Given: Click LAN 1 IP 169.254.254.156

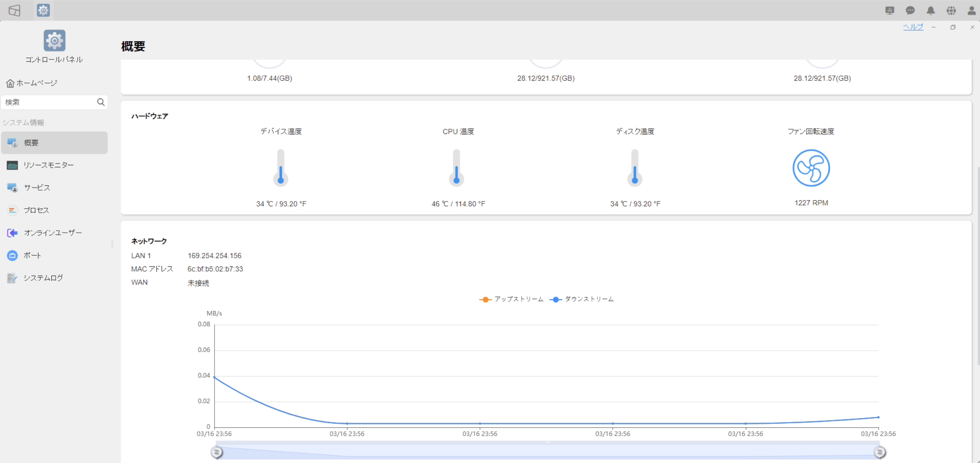Looking at the screenshot, I should pyautogui.click(x=215, y=256).
